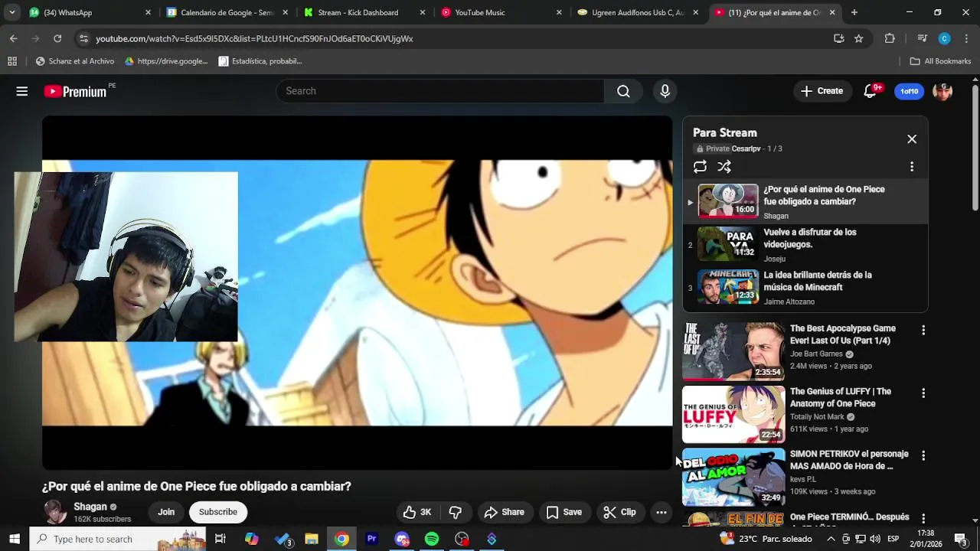Open the Chrome three-dot menu

coord(966,38)
